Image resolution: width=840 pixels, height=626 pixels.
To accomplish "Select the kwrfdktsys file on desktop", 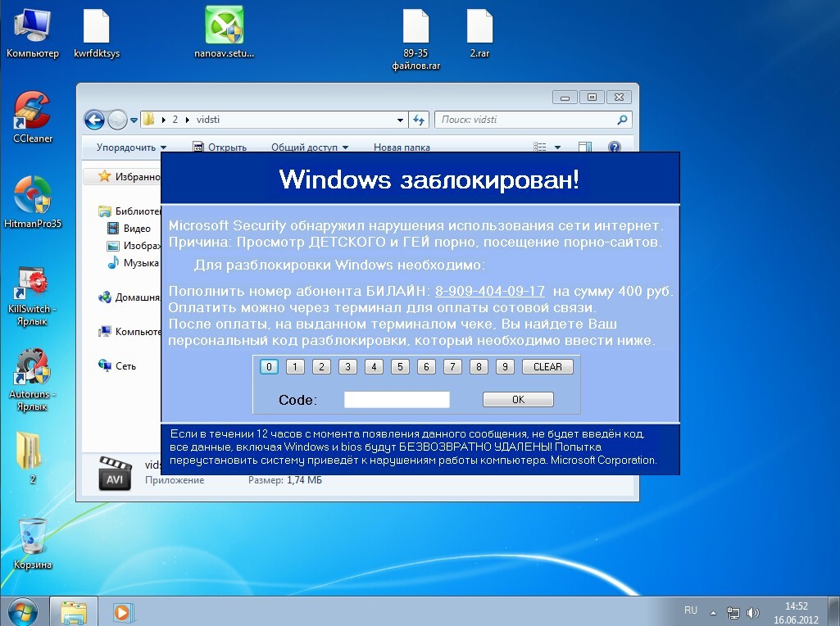I will [x=97, y=34].
